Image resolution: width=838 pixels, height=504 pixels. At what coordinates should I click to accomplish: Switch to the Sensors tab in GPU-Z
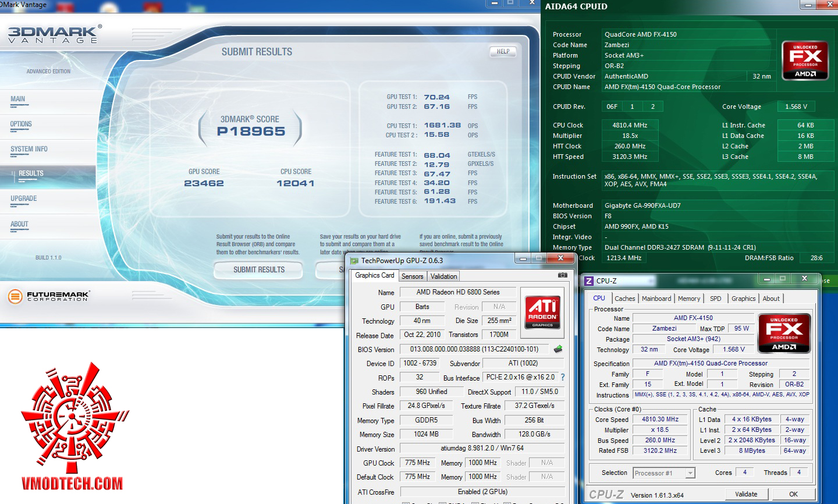pyautogui.click(x=413, y=276)
